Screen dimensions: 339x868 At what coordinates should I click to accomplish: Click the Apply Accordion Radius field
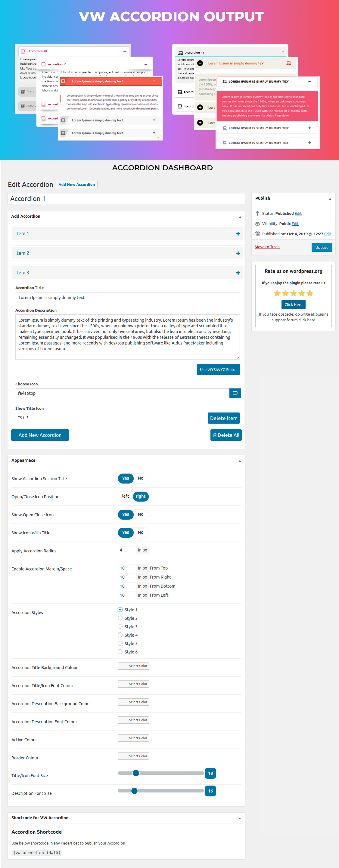pyautogui.click(x=127, y=550)
